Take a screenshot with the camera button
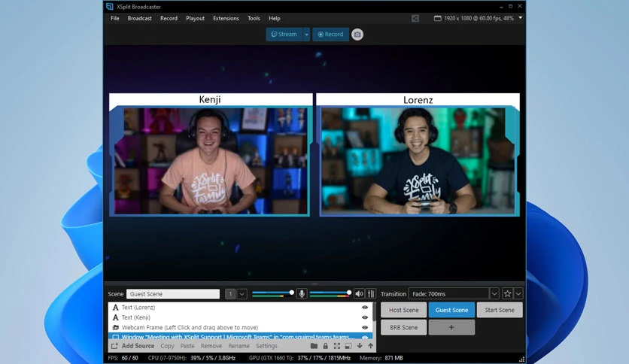 click(357, 35)
